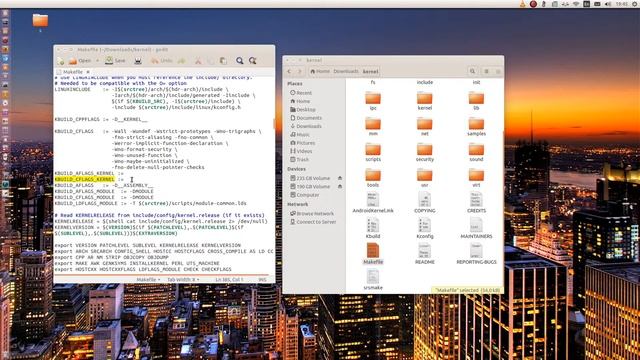Undo last edit in gedit
This screenshot has width=640, height=360.
click(162, 61)
